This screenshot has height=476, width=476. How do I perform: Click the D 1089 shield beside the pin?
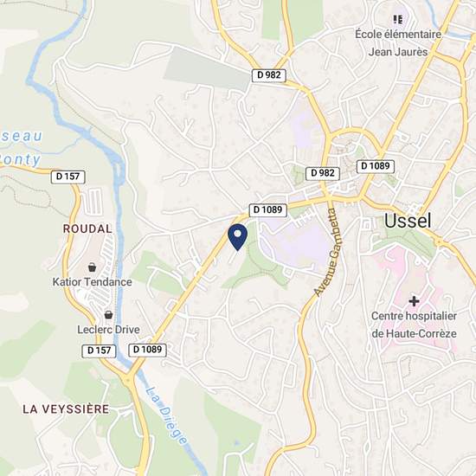[x=267, y=210]
